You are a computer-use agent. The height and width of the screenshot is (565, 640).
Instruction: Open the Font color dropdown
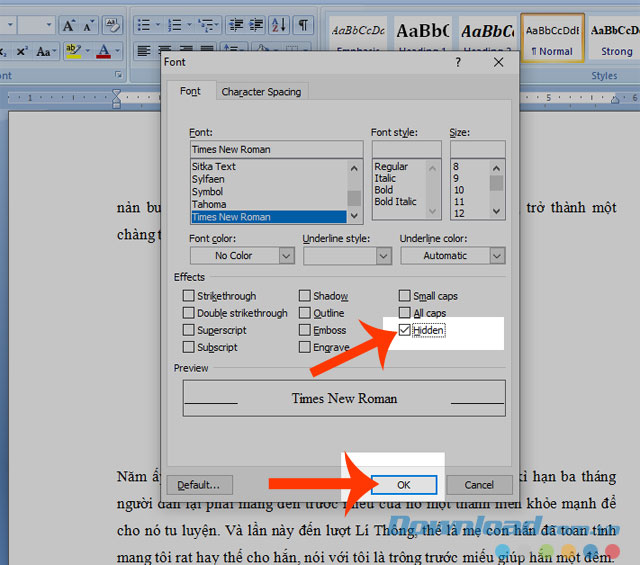click(286, 256)
